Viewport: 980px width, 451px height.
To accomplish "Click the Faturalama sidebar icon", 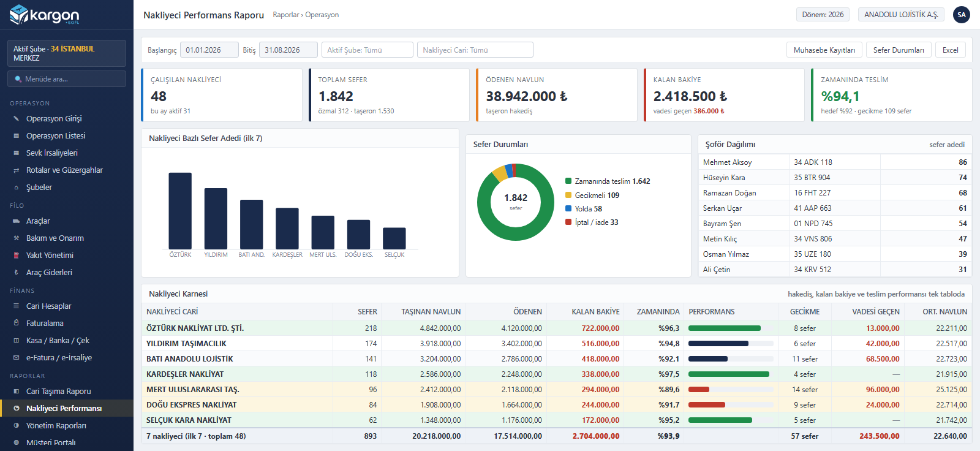I will (17, 324).
